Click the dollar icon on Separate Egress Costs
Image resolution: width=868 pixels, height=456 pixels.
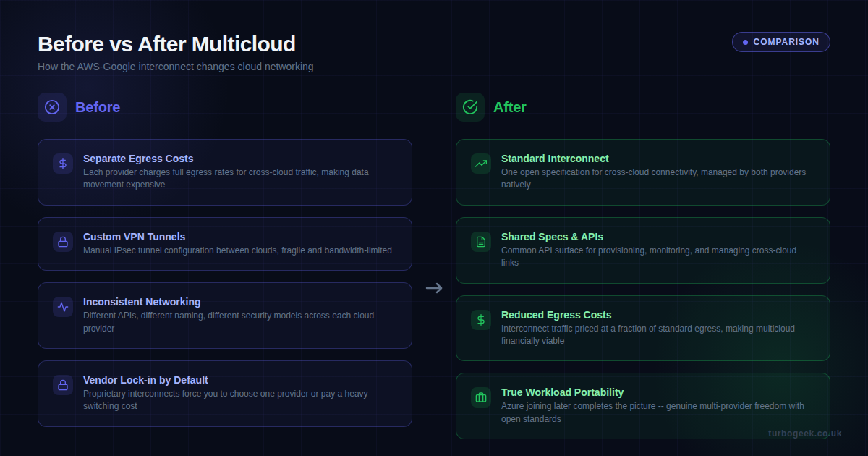[x=63, y=164]
